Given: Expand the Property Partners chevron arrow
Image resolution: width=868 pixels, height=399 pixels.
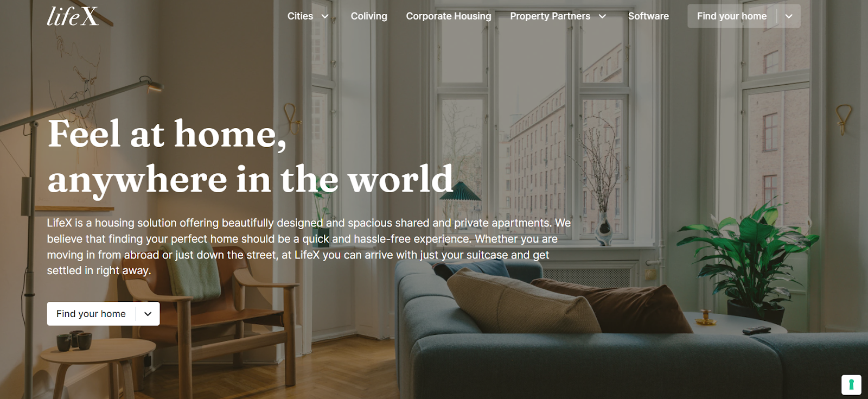Looking at the screenshot, I should 602,16.
